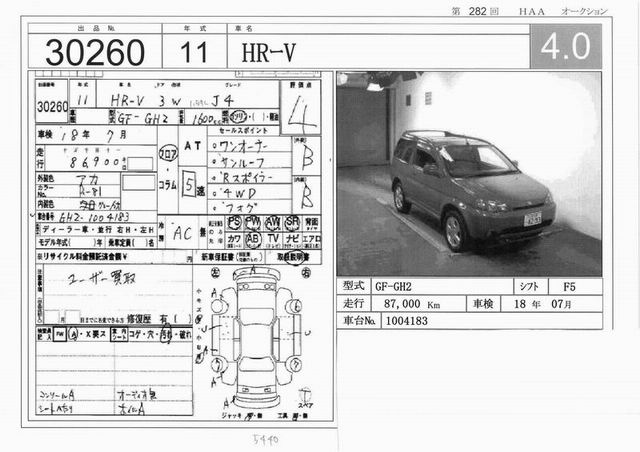The image size is (640, 452).
Task: Click handwritten number at page bottom
Action: click(x=266, y=440)
